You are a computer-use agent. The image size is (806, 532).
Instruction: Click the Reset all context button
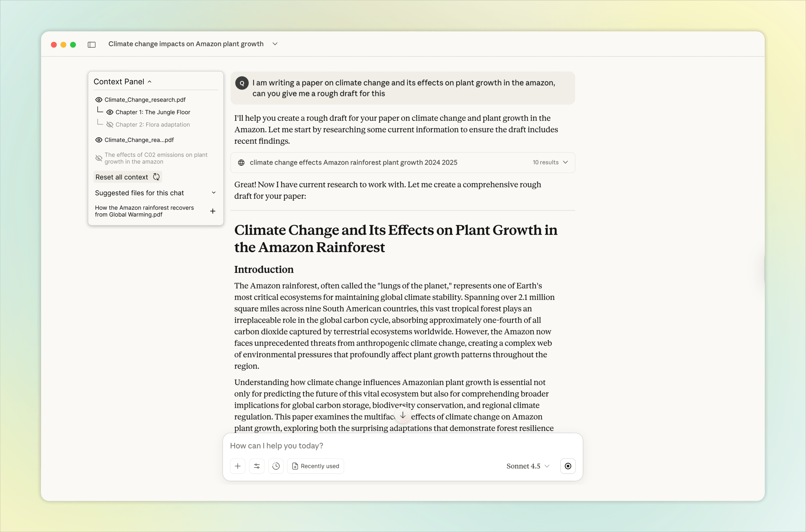coord(127,177)
